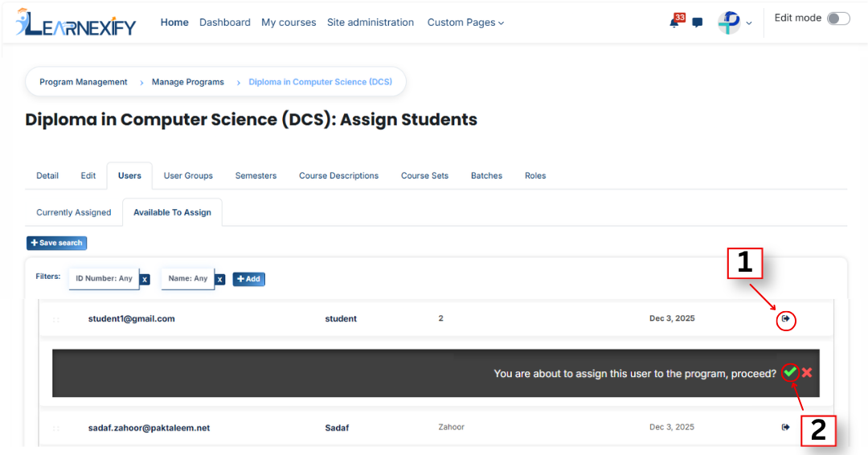
Task: Click student1@gmail.com email text
Action: tap(131, 319)
